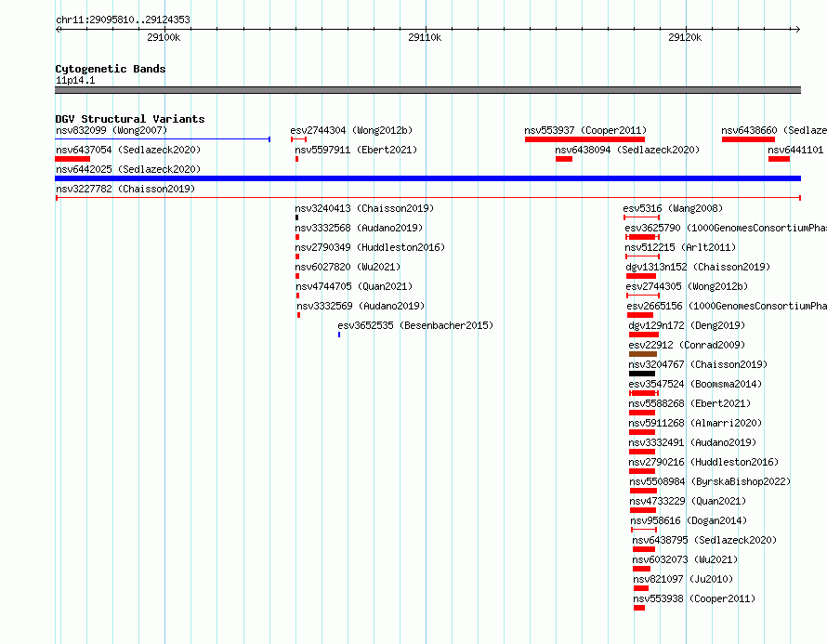
Task: Select nsv5911268 (Almarri2020) variant
Action: (x=695, y=423)
